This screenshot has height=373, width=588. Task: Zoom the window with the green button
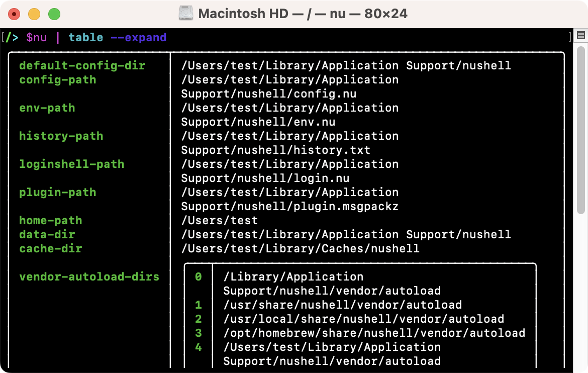point(54,14)
